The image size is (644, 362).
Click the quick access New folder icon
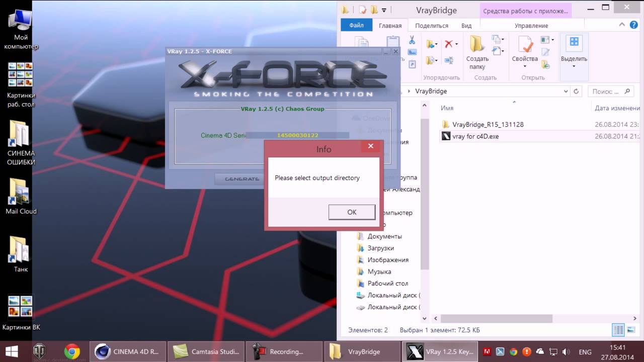pos(374,10)
